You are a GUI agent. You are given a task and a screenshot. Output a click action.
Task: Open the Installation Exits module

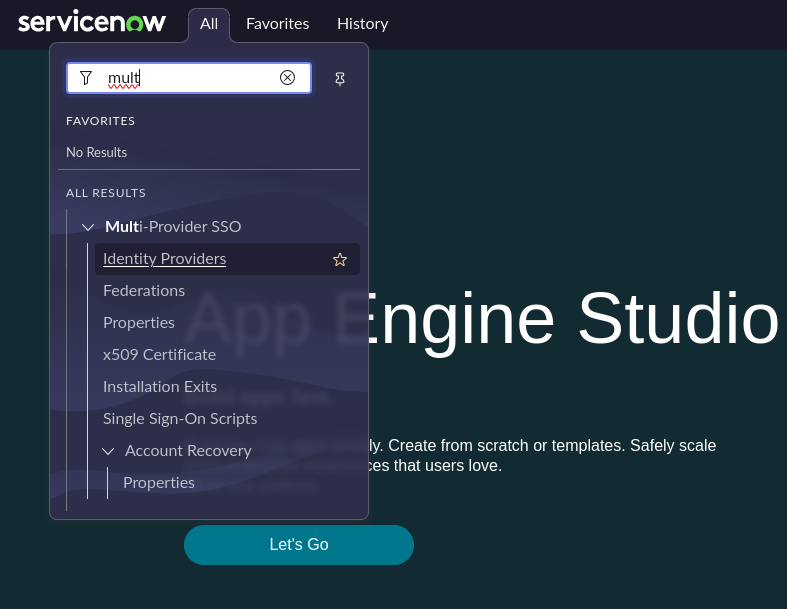click(x=160, y=387)
